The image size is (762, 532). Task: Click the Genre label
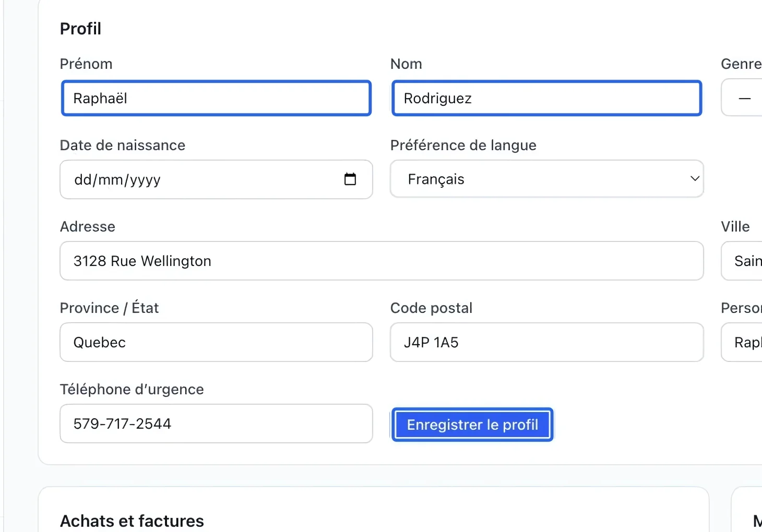click(742, 64)
